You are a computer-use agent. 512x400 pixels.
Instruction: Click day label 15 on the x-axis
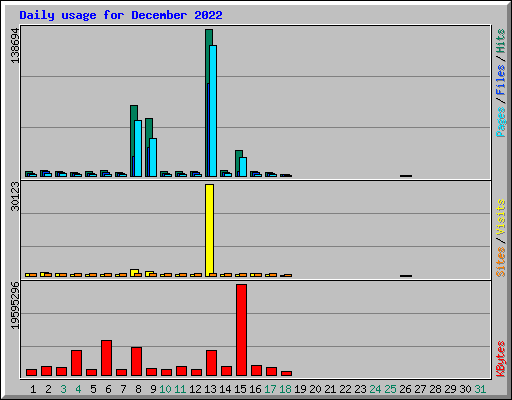pyautogui.click(x=240, y=389)
